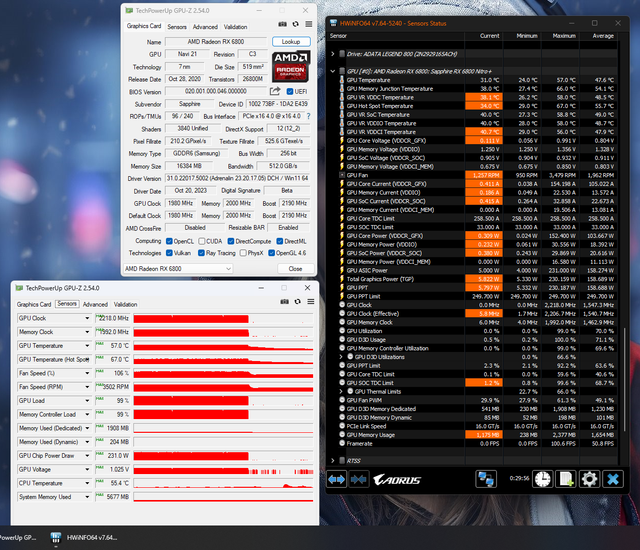The image size is (640, 550).
Task: Open the GPU Clock sensor dropdown
Action: pos(87,318)
